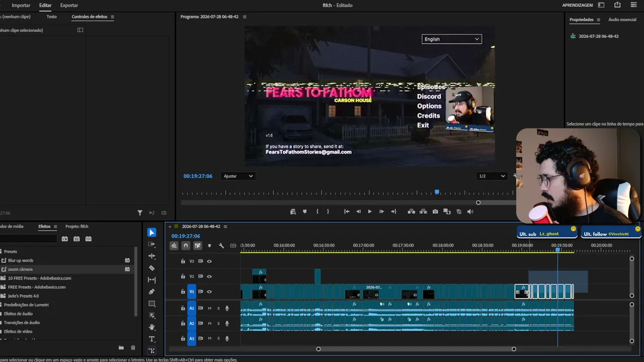Open the 1/2 playback resolution dropdown
The height and width of the screenshot is (362, 644).
[492, 176]
